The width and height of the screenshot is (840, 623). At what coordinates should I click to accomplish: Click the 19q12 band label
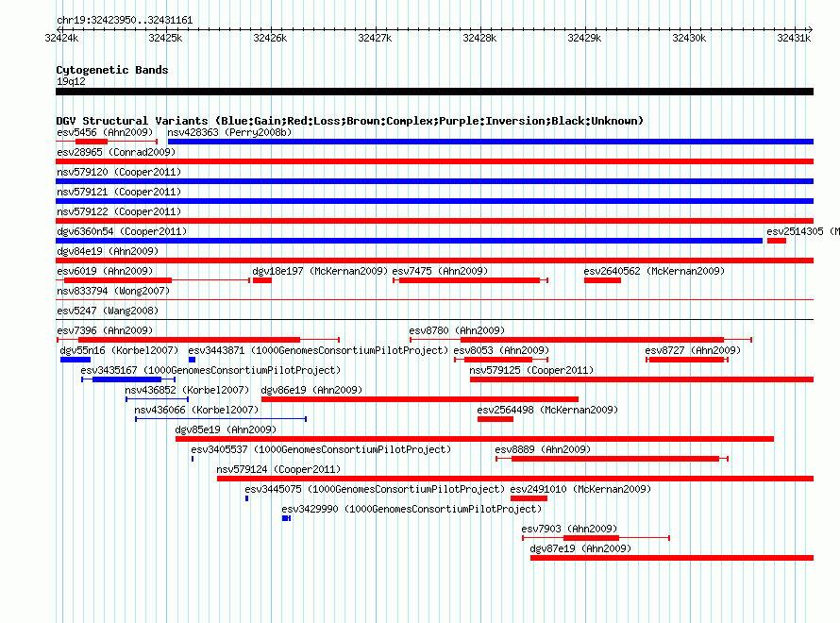click(x=71, y=81)
